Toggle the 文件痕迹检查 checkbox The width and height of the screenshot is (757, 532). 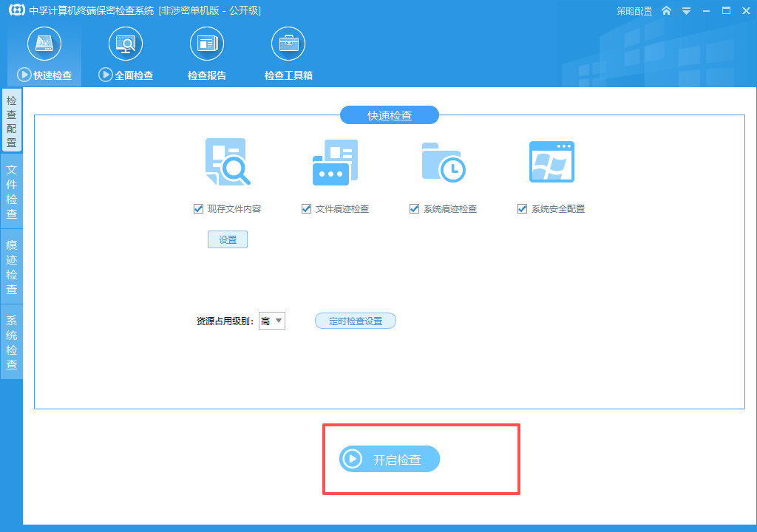306,208
